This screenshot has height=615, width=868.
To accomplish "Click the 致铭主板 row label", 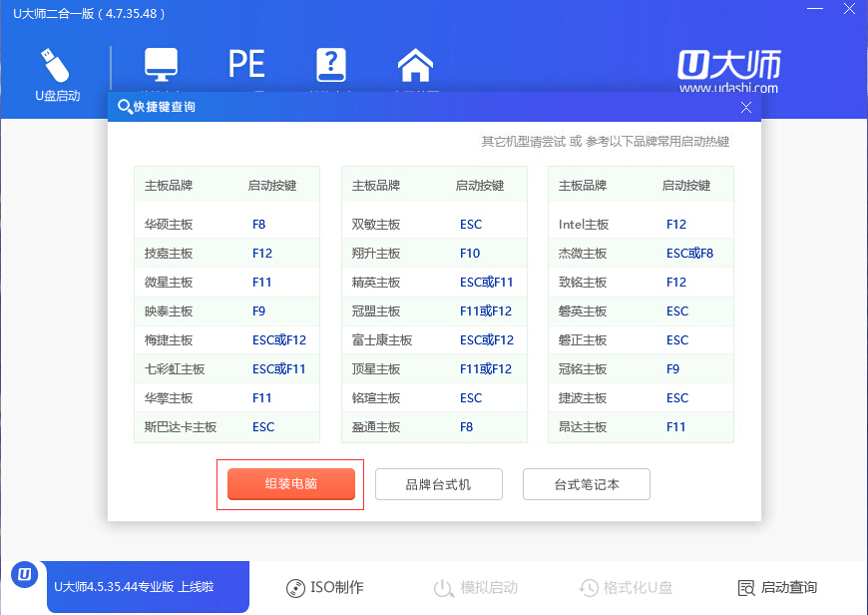I will point(583,282).
